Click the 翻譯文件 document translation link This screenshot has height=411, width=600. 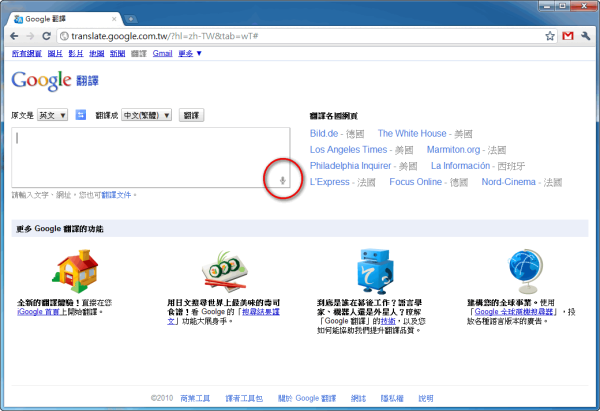(x=116, y=195)
